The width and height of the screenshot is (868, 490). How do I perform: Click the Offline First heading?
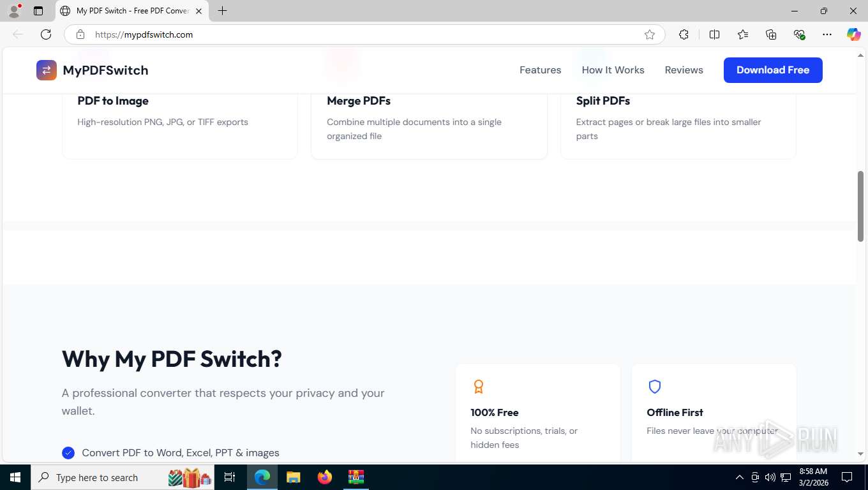675,412
